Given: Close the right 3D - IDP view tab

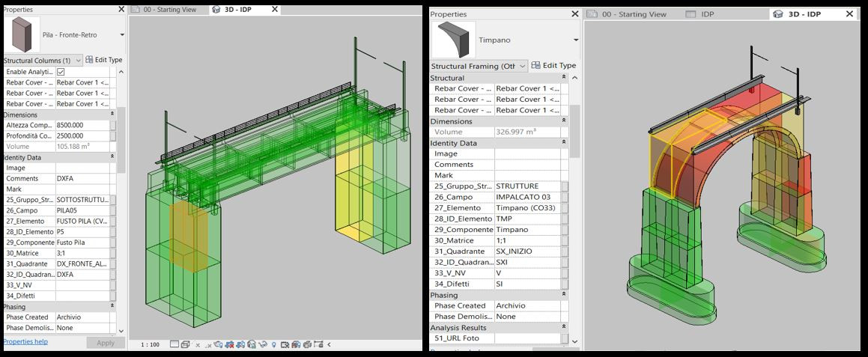Looking at the screenshot, I should [x=849, y=14].
